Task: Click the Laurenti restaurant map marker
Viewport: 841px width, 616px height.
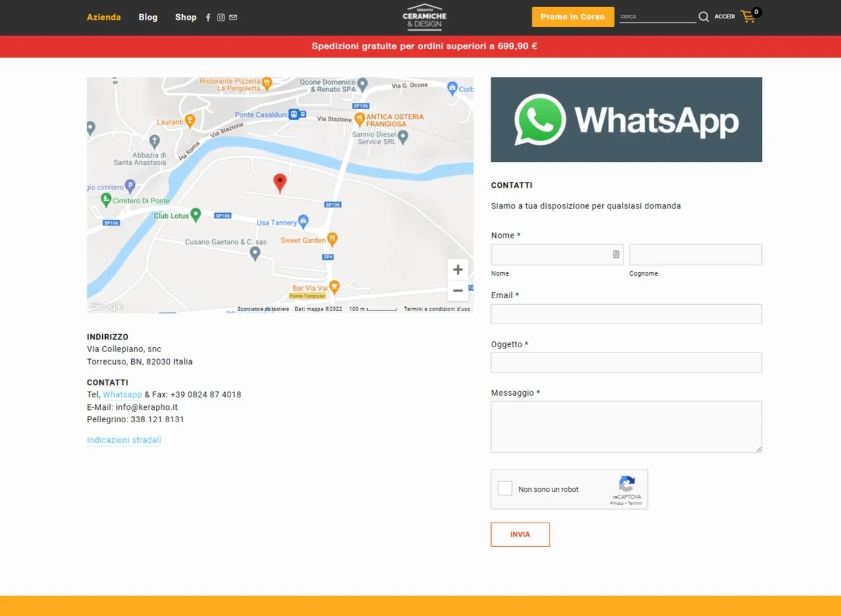Action: [x=190, y=122]
